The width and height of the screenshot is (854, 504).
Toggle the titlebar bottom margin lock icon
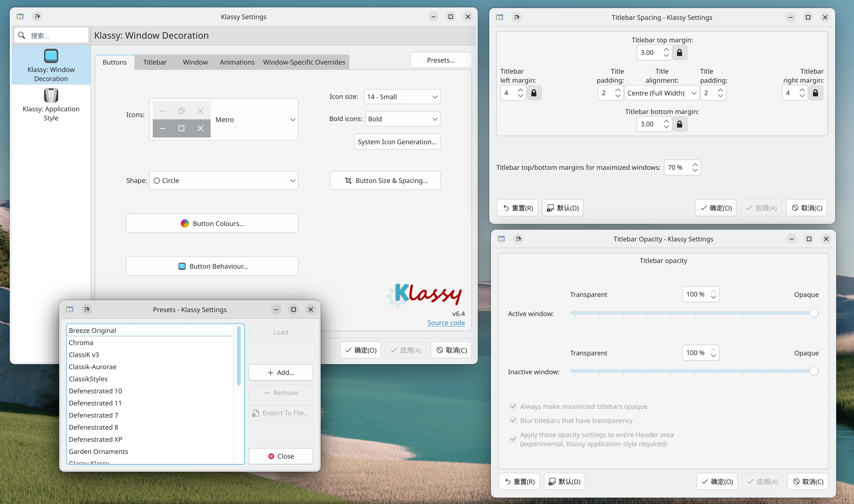coord(679,124)
